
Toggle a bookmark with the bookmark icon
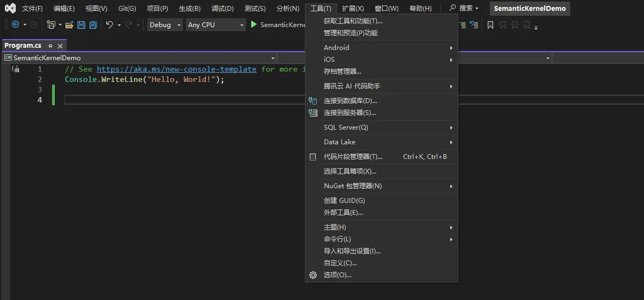490,25
